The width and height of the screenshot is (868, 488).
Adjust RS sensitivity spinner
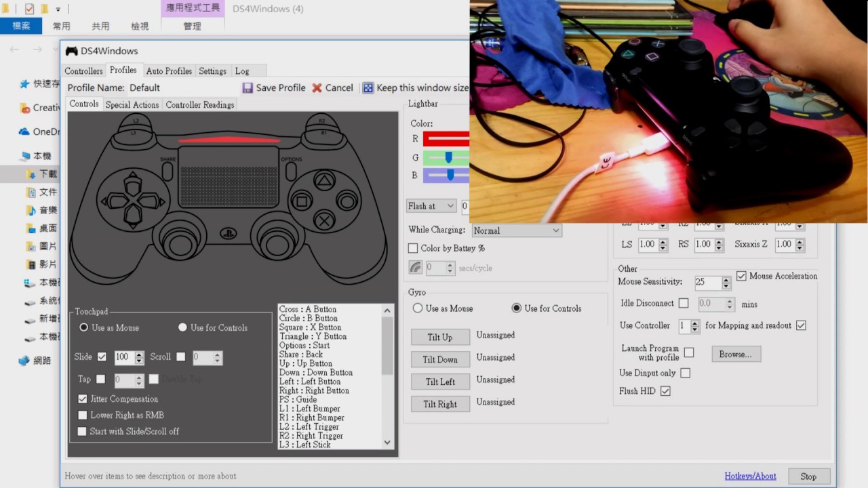[x=719, y=245]
